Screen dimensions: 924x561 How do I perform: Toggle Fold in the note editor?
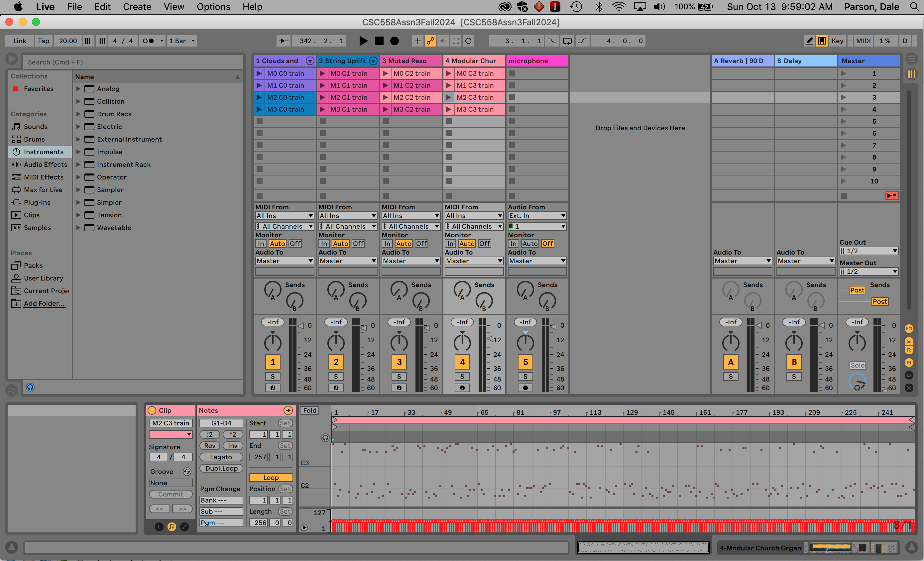tap(310, 411)
